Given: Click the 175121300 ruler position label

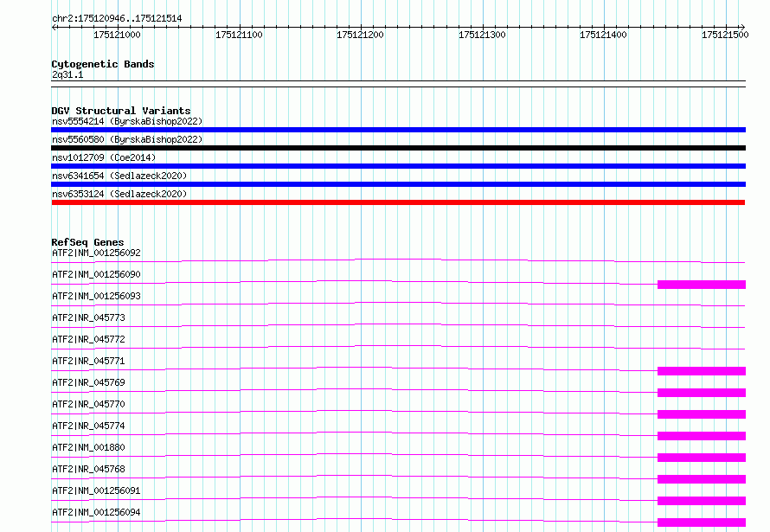Looking at the screenshot, I should pyautogui.click(x=482, y=35).
